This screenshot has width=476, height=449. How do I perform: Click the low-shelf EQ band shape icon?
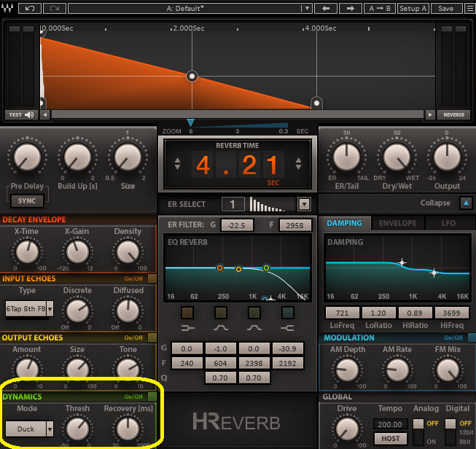click(189, 313)
